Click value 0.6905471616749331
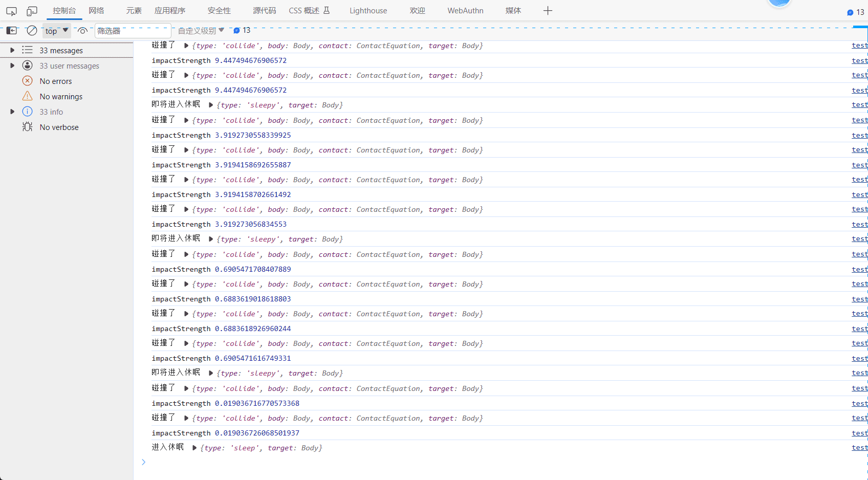The image size is (868, 480). (x=253, y=358)
